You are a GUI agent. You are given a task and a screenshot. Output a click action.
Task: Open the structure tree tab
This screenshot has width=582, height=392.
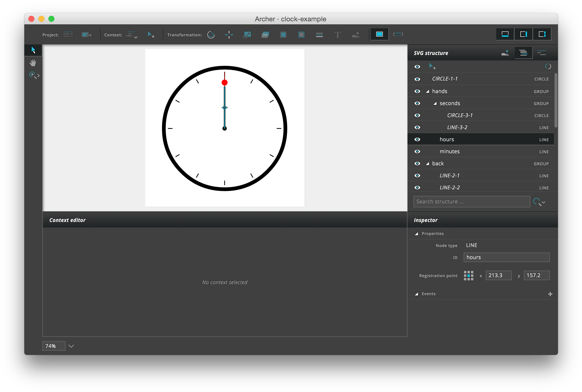pos(523,53)
